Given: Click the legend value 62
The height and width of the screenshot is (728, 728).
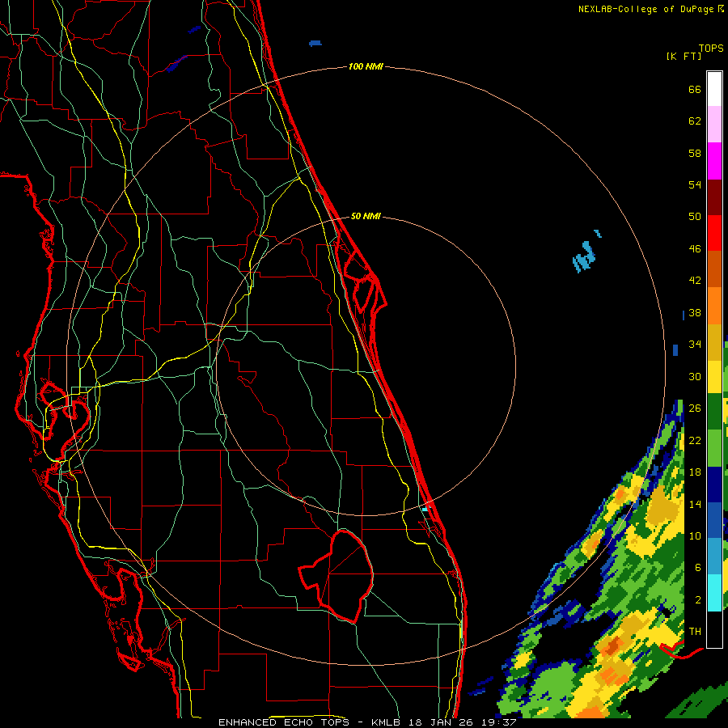Looking at the screenshot, I should (x=695, y=121).
